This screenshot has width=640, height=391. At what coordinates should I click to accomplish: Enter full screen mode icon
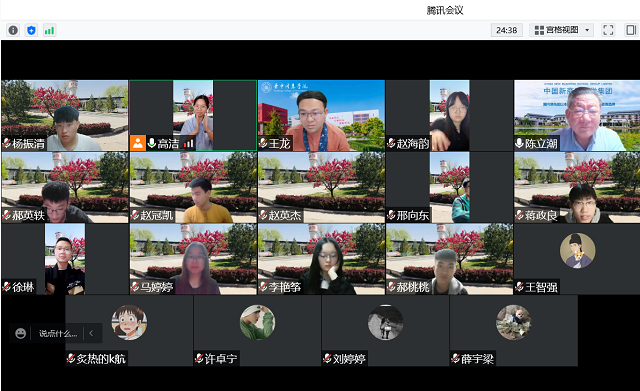point(608,30)
